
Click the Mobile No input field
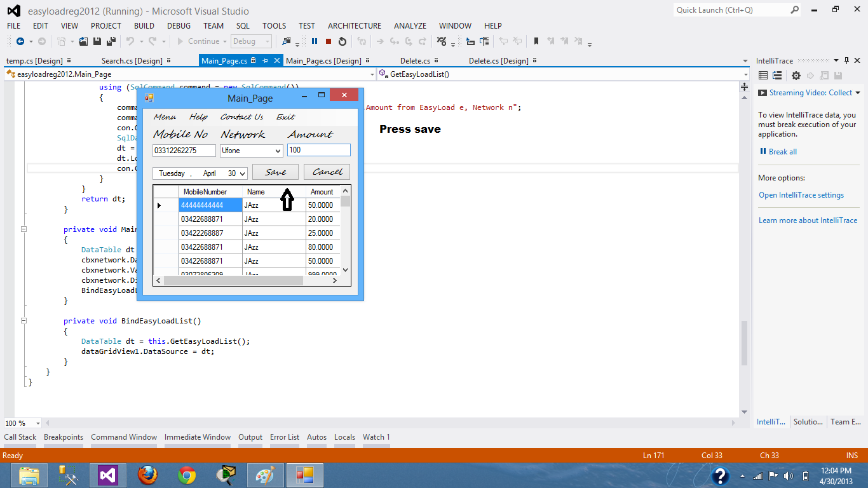184,151
